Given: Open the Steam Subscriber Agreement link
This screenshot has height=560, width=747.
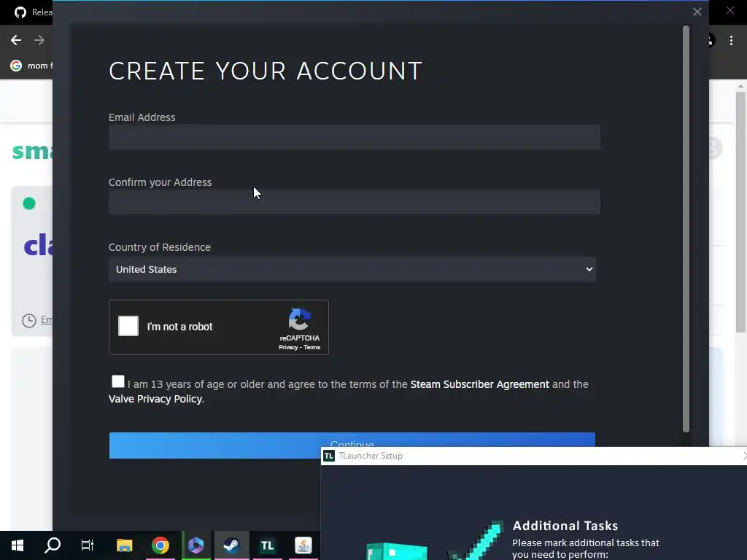Looking at the screenshot, I should [479, 384].
